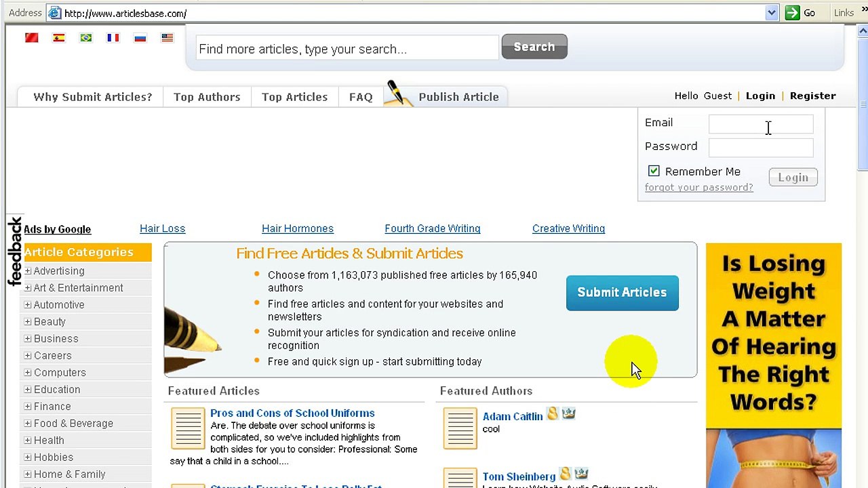Open the Publish Article tab
Viewport: 868px width, 488px height.
[x=458, y=97]
